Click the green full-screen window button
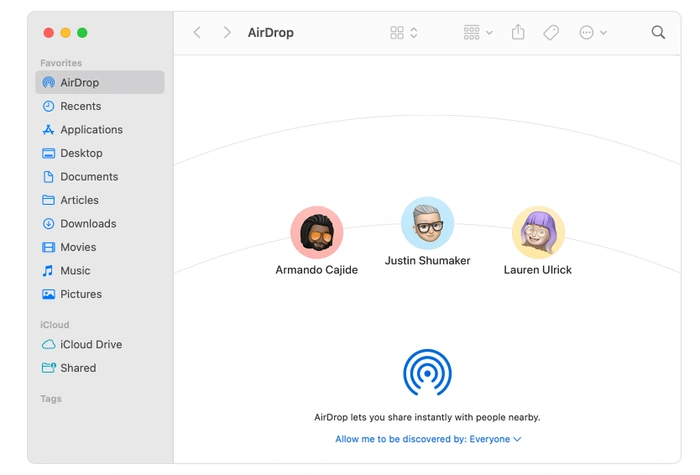Screen dimensions: 700x475 tap(82, 33)
